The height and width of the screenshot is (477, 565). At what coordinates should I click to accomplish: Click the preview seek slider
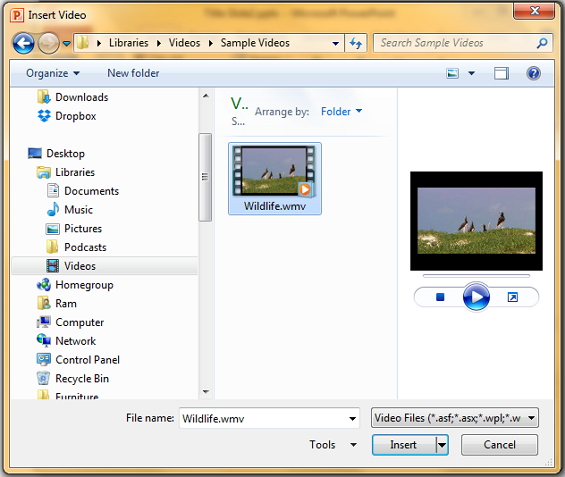476,276
